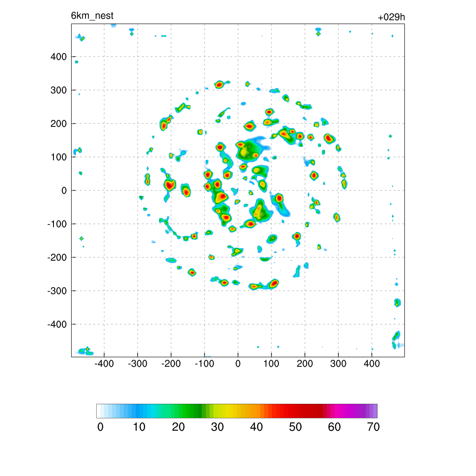Viewport: 476px width, 476px height.
Task: Select the y-axis tick label "-200"
Action: click(x=57, y=258)
